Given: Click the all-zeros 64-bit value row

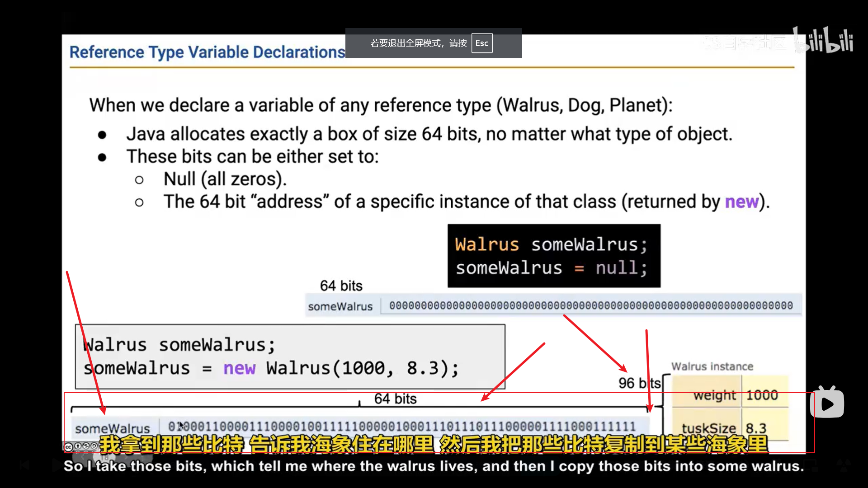Looking at the screenshot, I should 591,305.
